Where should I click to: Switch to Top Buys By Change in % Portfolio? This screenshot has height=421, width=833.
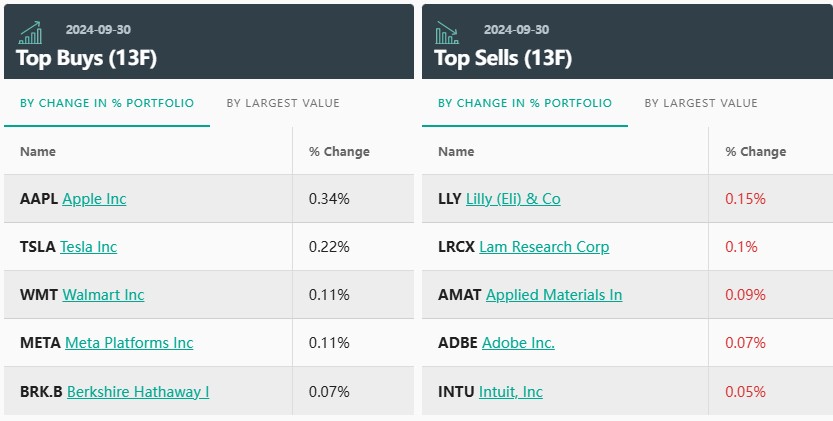107,103
